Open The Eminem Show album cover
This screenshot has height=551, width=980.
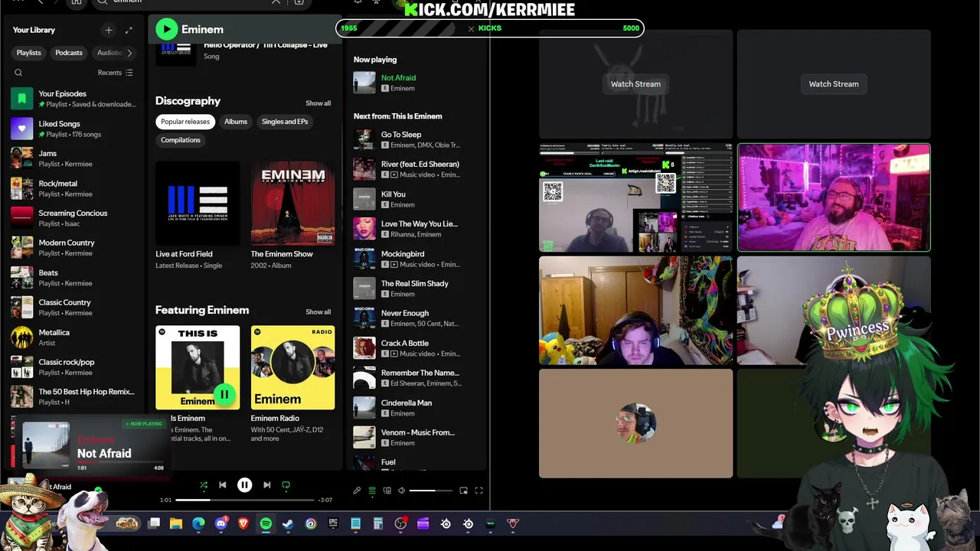(292, 203)
